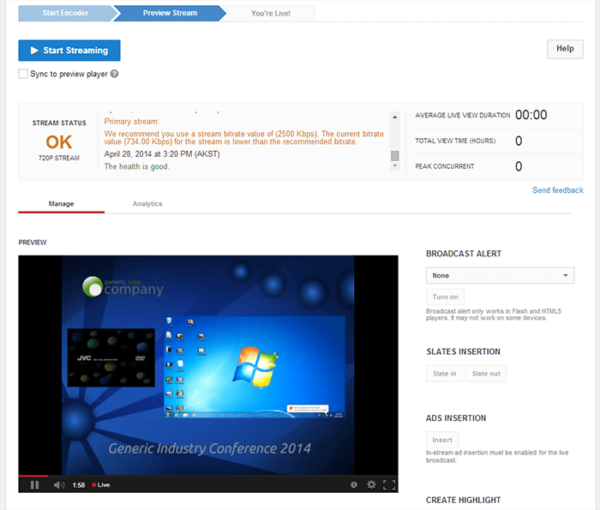The height and width of the screenshot is (510, 600).
Task: Click the red Live indicator in player
Action: click(101, 485)
